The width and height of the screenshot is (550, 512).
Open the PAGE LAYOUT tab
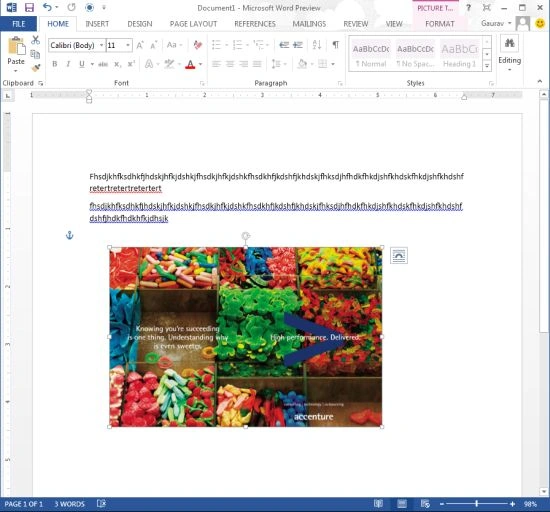(x=193, y=24)
